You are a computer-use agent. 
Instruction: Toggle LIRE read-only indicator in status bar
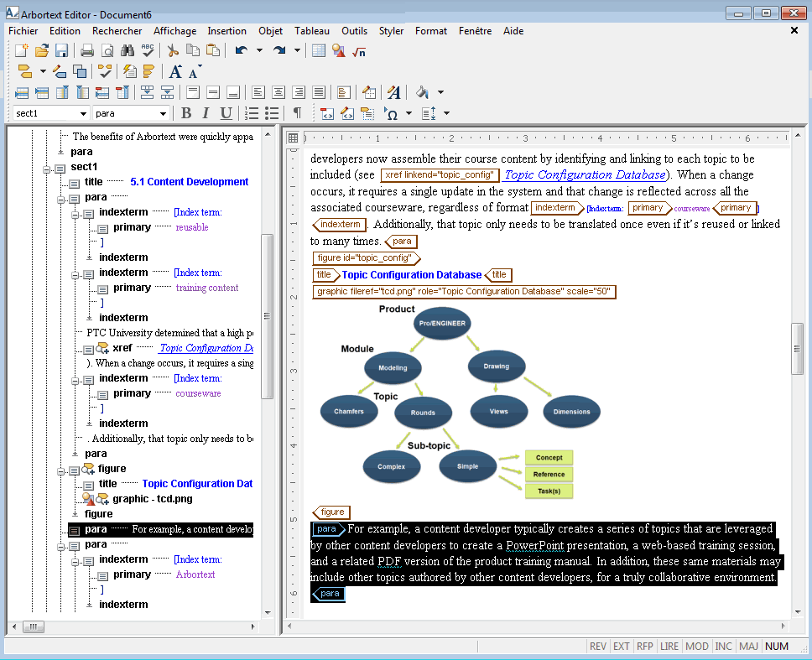pos(669,646)
